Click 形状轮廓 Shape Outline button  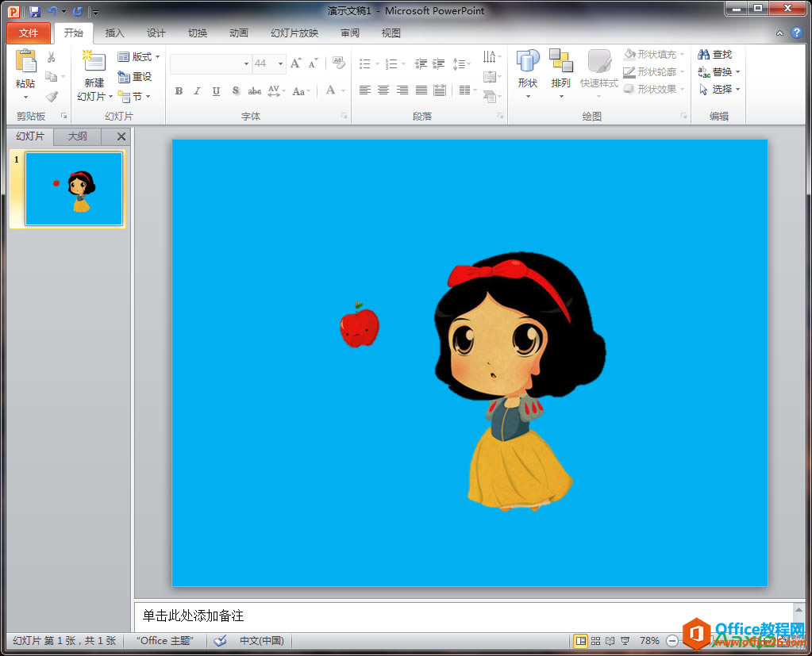point(654,71)
